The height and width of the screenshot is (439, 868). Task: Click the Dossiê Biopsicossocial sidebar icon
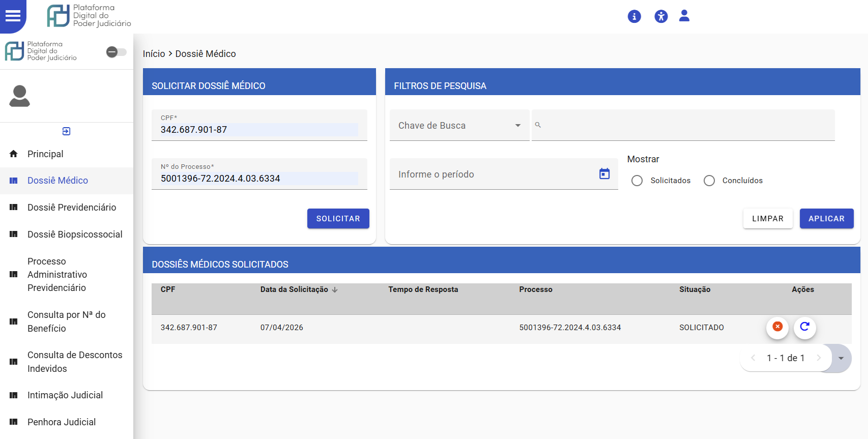pyautogui.click(x=14, y=235)
